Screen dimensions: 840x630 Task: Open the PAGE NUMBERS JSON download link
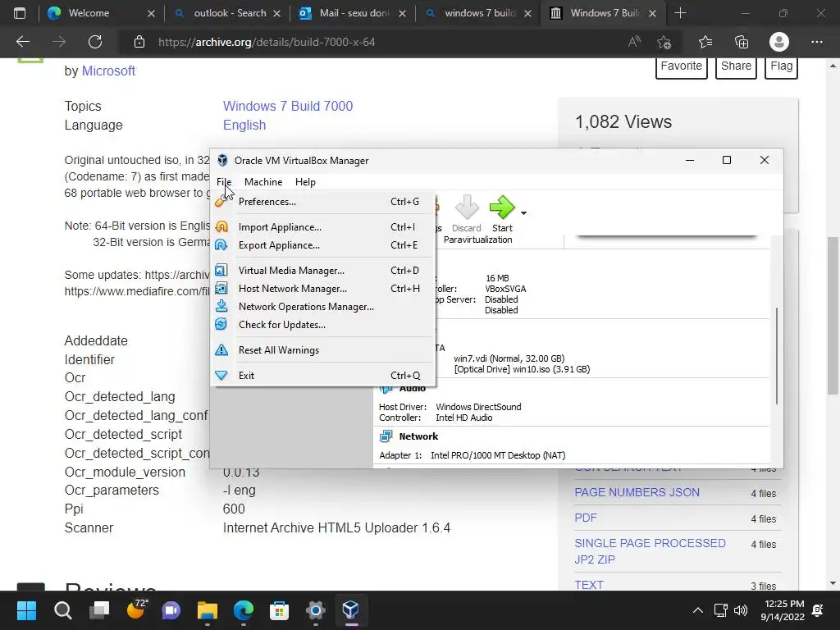(637, 492)
